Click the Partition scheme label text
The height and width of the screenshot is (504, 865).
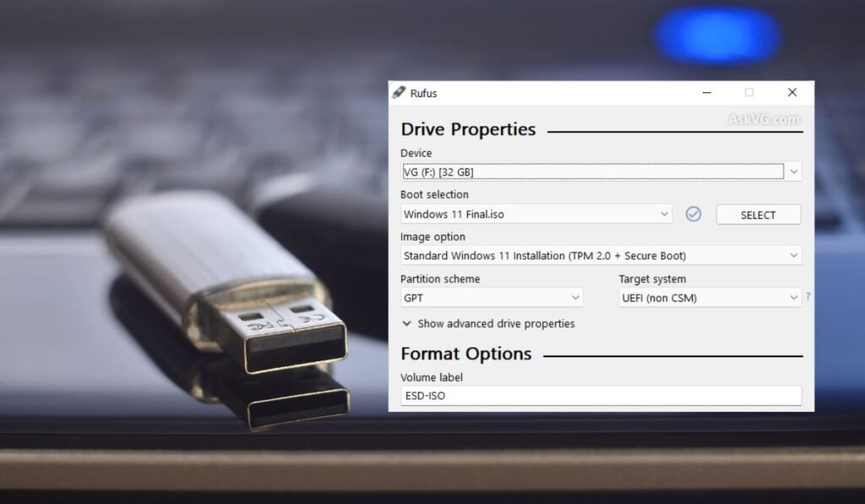click(x=439, y=279)
